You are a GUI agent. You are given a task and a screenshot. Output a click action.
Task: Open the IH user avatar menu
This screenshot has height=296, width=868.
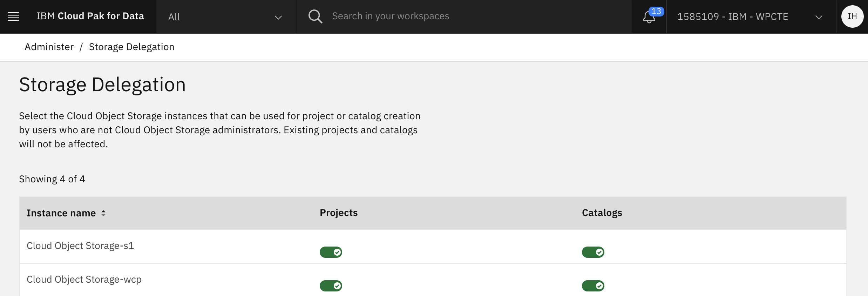click(x=852, y=16)
